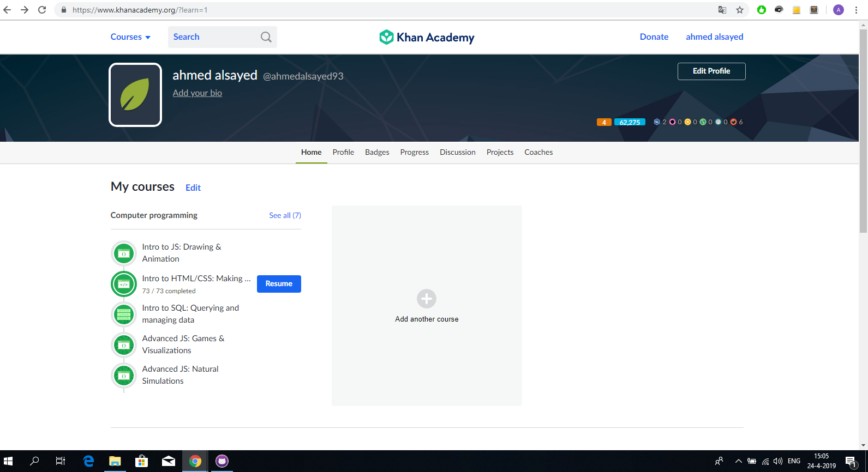868x472 pixels.
Task: Click the orange S extension icon
Action: pyautogui.click(x=814, y=10)
